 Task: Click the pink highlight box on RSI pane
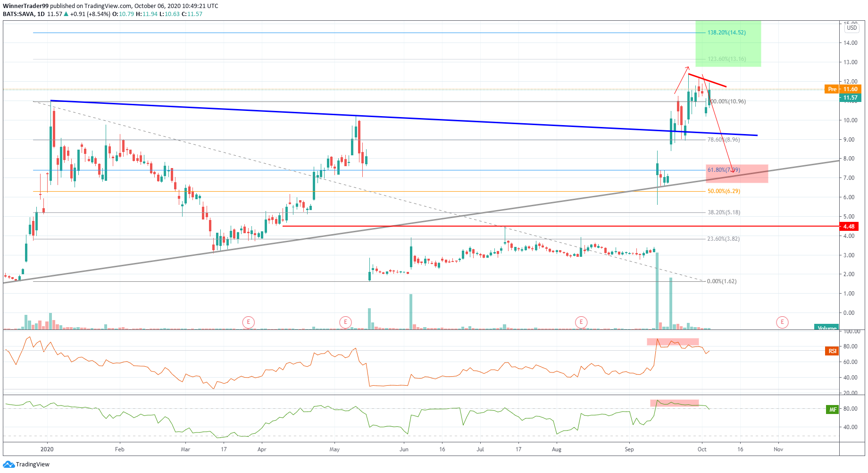tap(673, 342)
